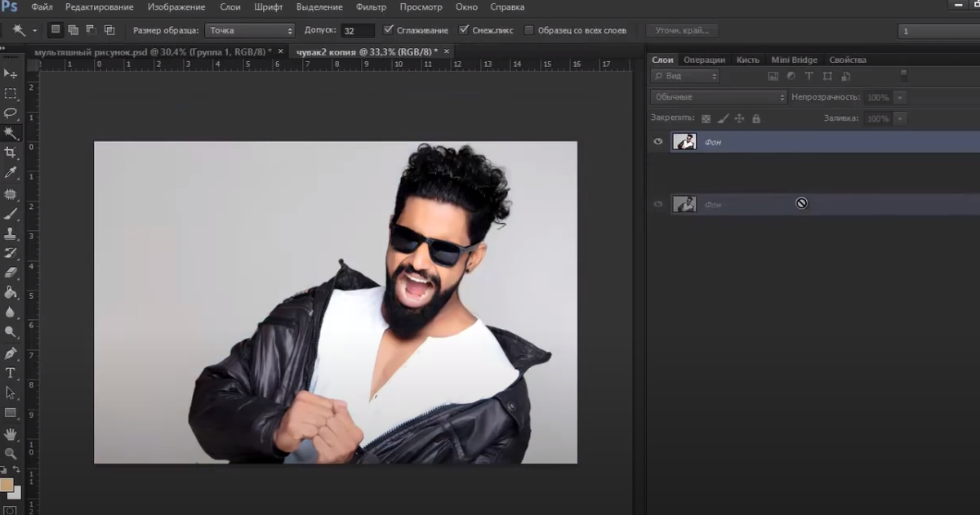Select the Crop tool
This screenshot has width=980, height=515.
[x=11, y=153]
